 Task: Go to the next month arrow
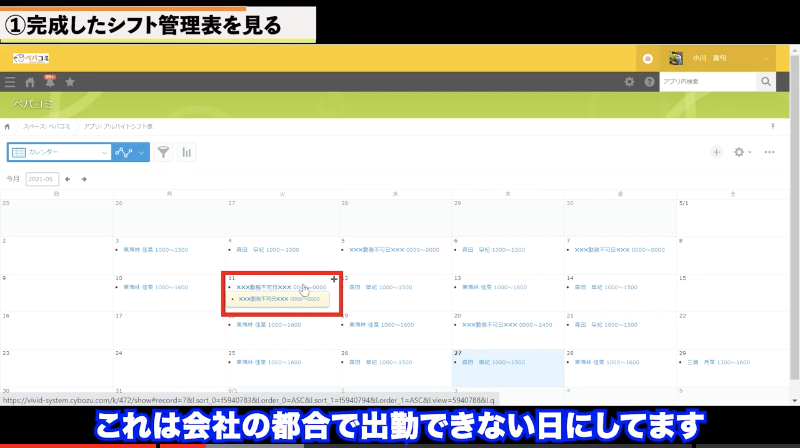(84, 179)
